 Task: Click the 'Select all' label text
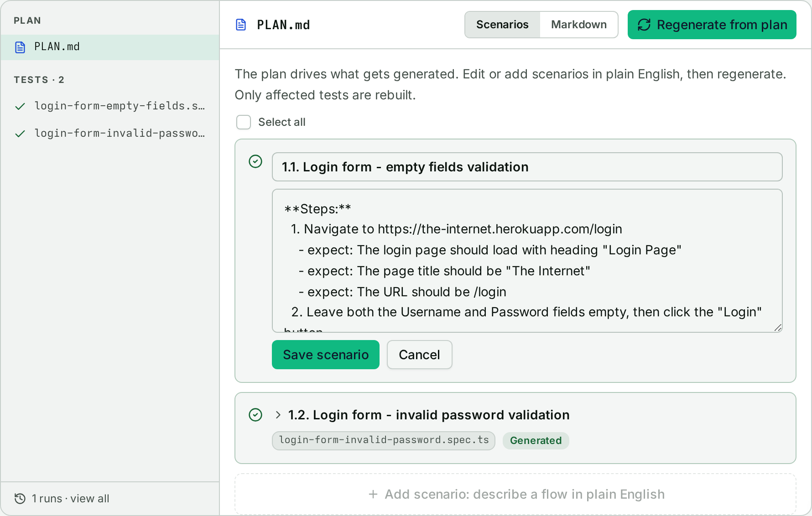[x=282, y=122]
